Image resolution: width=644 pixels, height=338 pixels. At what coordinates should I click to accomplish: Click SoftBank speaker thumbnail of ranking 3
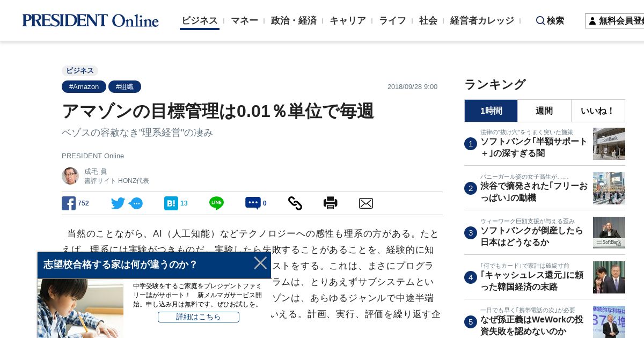tap(609, 233)
